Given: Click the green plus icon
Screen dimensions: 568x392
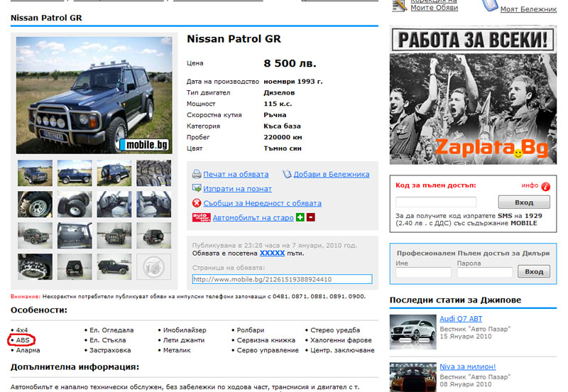Looking at the screenshot, I should (300, 217).
